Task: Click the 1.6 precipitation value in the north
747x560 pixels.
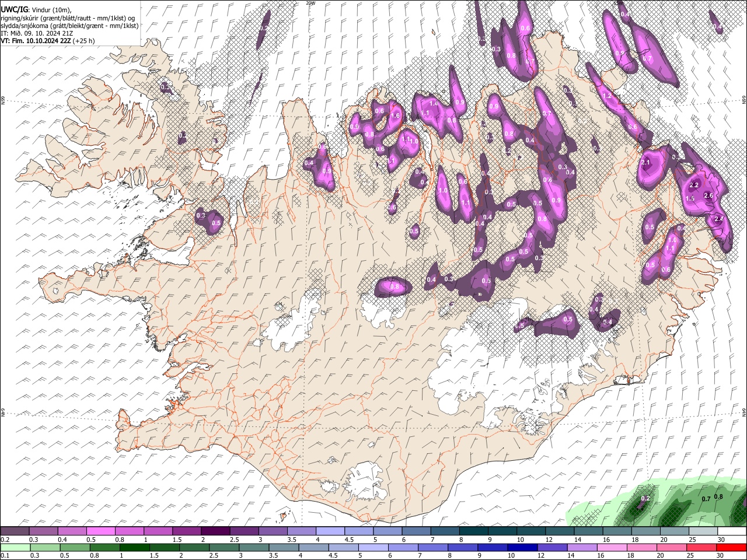Action: tap(395, 116)
